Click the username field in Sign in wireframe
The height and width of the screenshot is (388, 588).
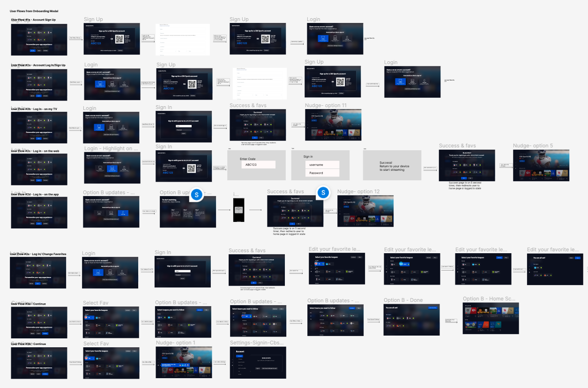[x=322, y=165]
